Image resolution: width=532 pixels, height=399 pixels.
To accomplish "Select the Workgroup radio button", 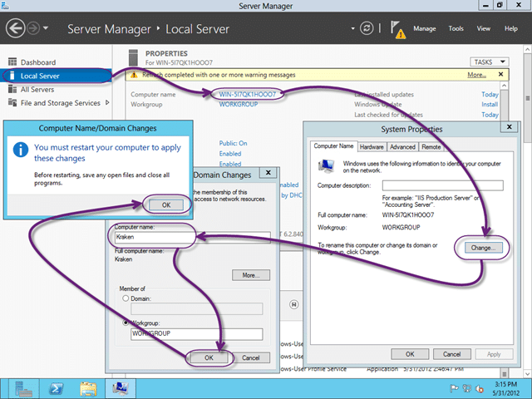I will [x=126, y=323].
